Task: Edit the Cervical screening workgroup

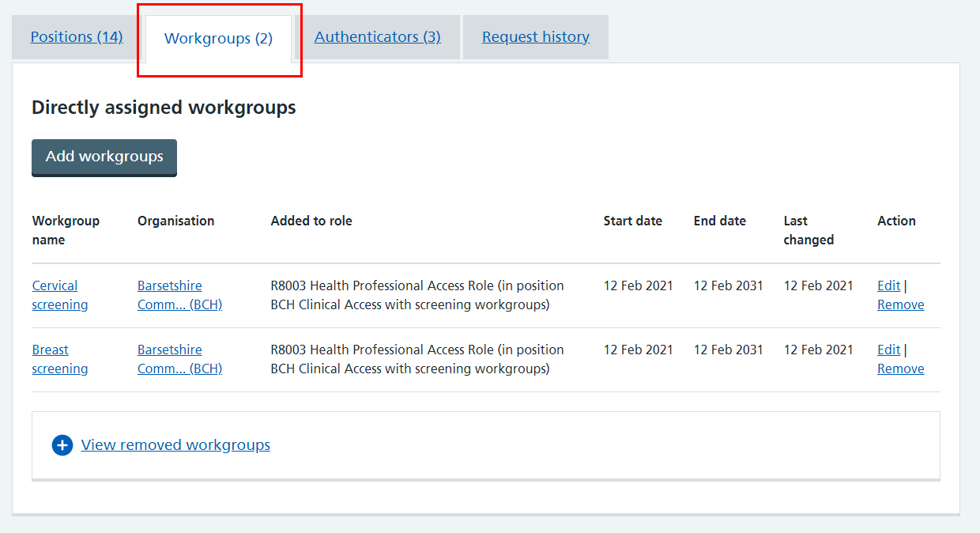Action: pos(888,285)
